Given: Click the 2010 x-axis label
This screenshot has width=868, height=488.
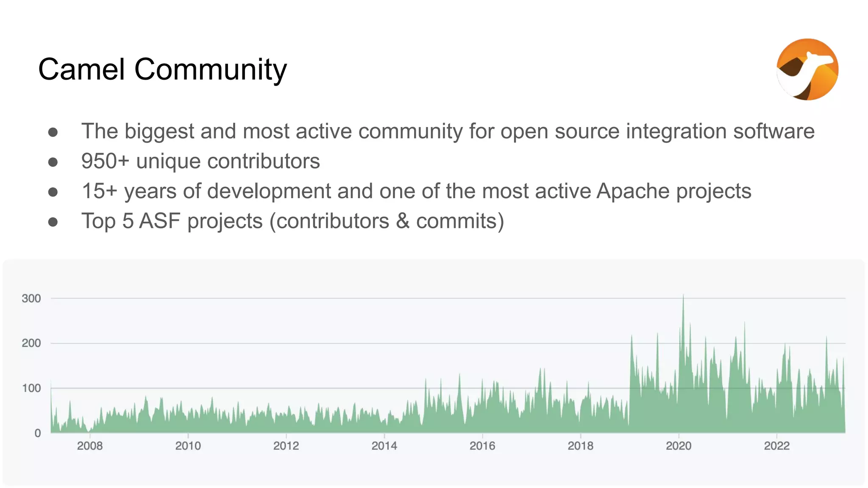Looking at the screenshot, I should 188,446.
